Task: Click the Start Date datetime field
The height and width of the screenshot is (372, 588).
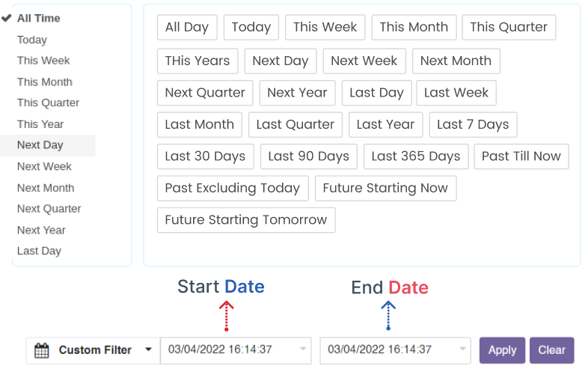Action: point(227,350)
